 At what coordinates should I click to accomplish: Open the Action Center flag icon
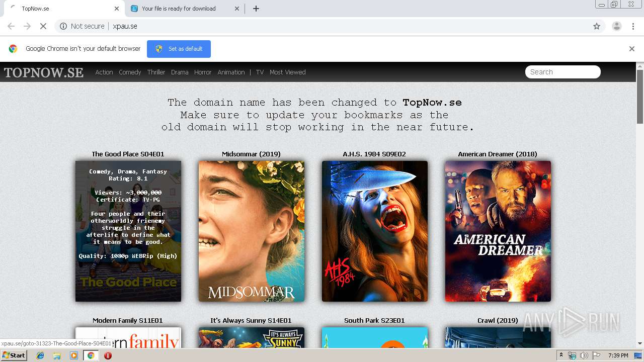pos(596,355)
